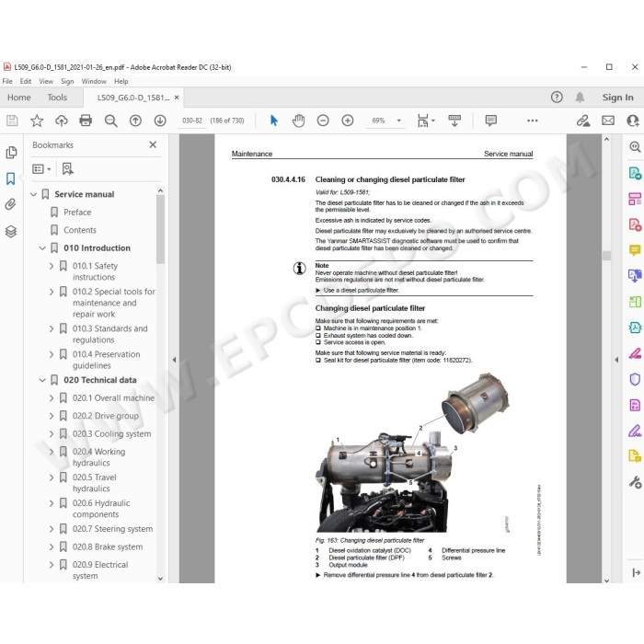Open the Protect shield tool
Image resolution: width=644 pixels, height=644 pixels.
pos(635,379)
